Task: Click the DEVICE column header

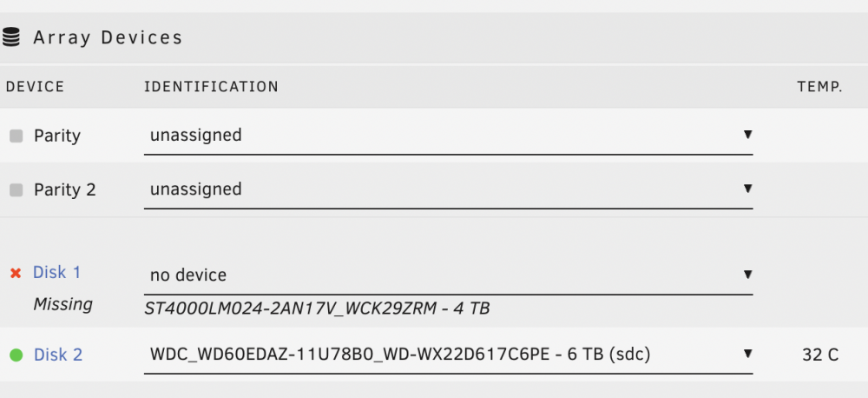Action: [35, 87]
